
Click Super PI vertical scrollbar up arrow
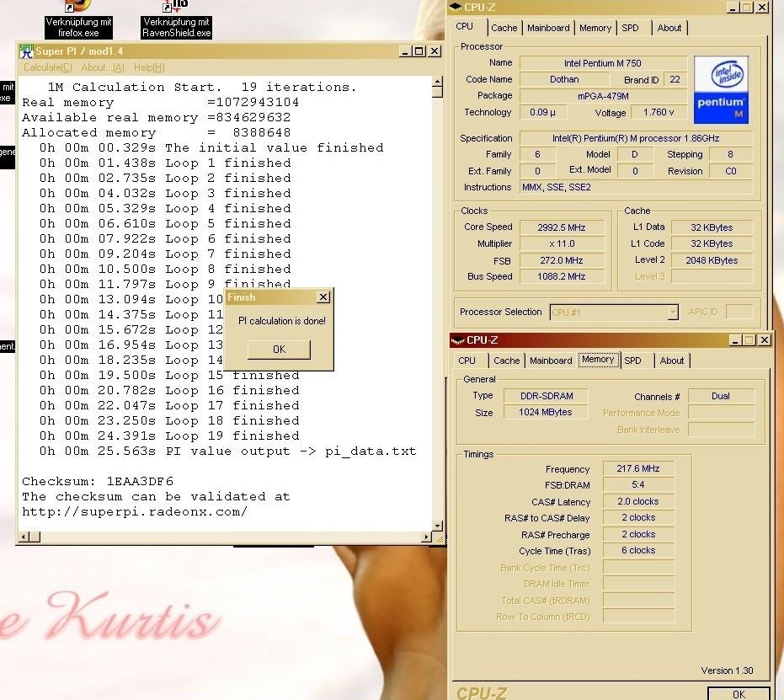[438, 82]
